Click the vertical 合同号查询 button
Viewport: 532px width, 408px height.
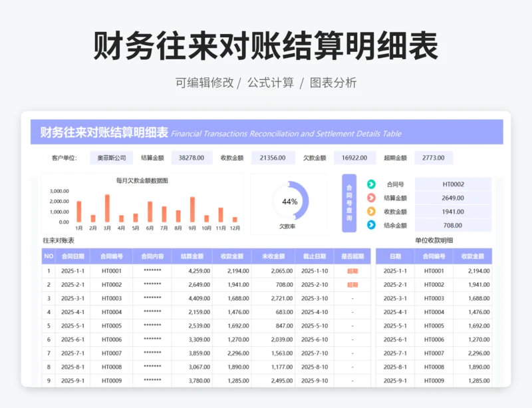(x=349, y=203)
